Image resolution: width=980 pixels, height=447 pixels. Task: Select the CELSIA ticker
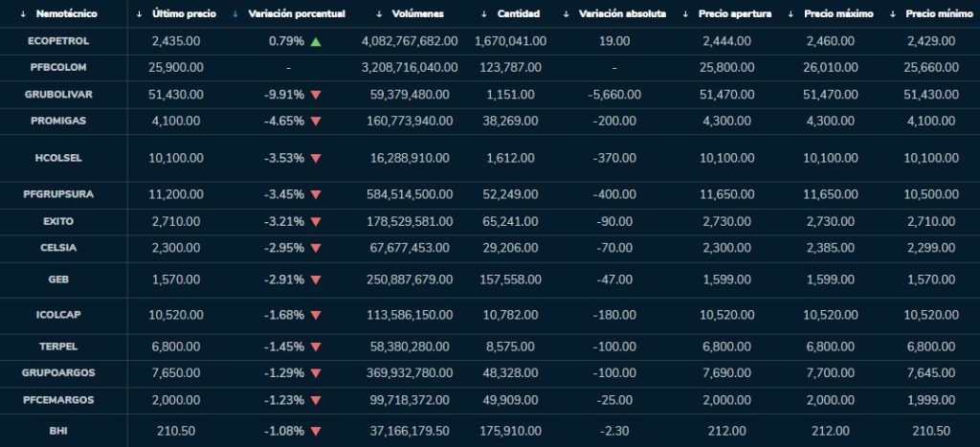click(58, 248)
